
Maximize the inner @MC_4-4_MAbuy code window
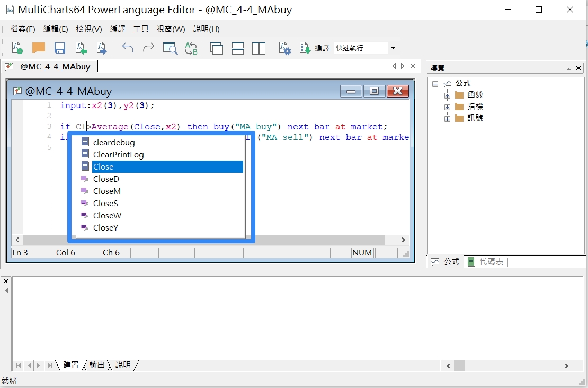374,91
